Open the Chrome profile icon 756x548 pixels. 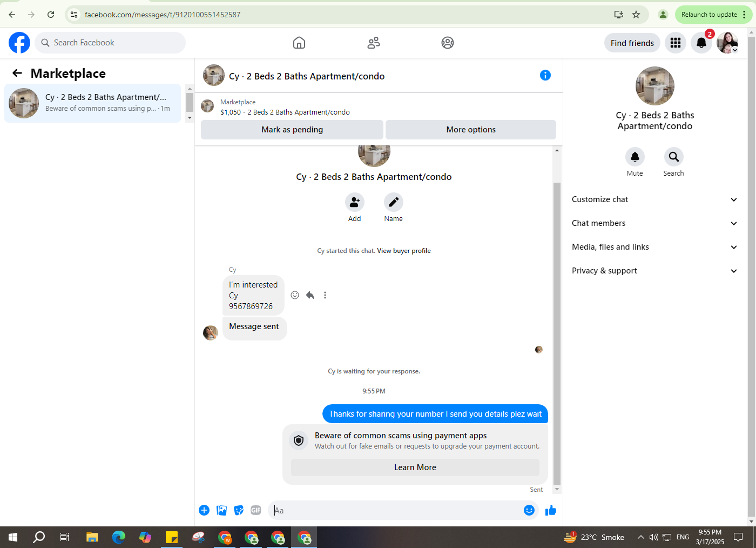(x=663, y=15)
